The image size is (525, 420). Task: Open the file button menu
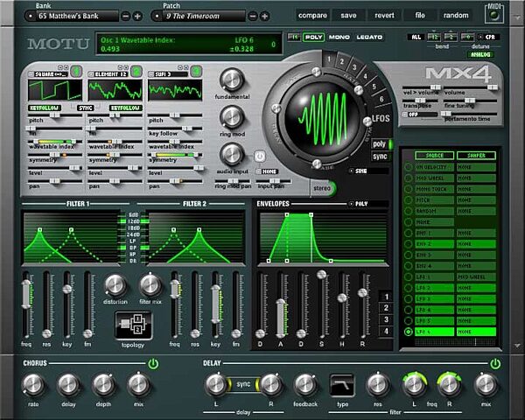(420, 16)
